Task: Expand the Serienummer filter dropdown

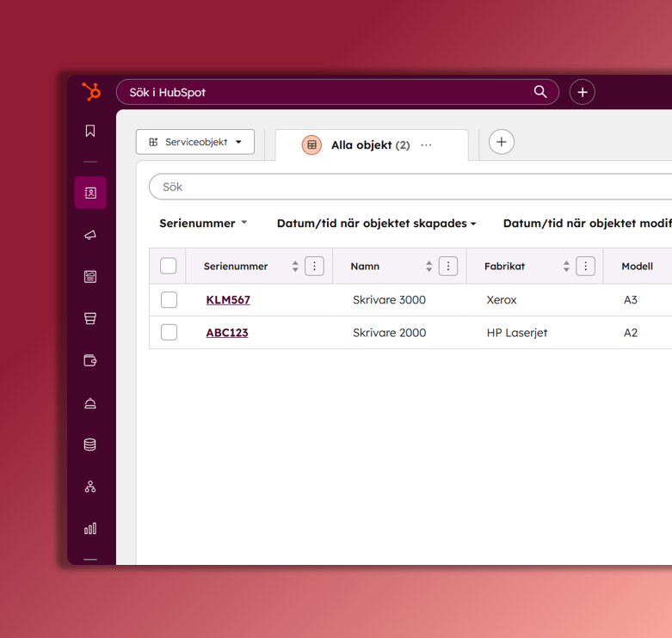Action: click(x=203, y=223)
